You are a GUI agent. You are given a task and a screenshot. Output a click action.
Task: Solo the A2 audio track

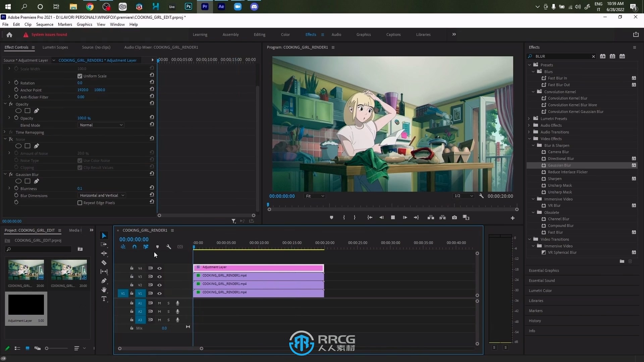click(x=168, y=311)
